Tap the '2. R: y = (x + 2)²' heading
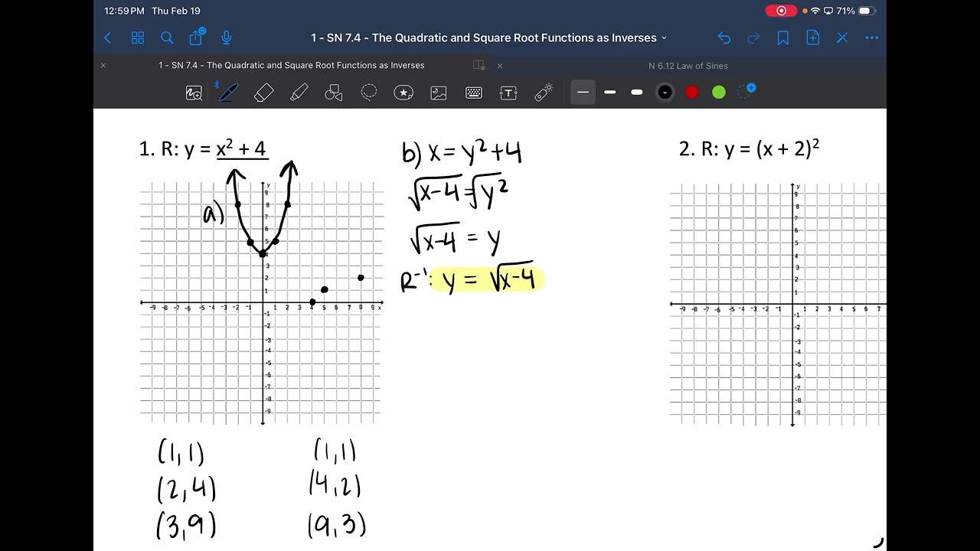 point(749,148)
